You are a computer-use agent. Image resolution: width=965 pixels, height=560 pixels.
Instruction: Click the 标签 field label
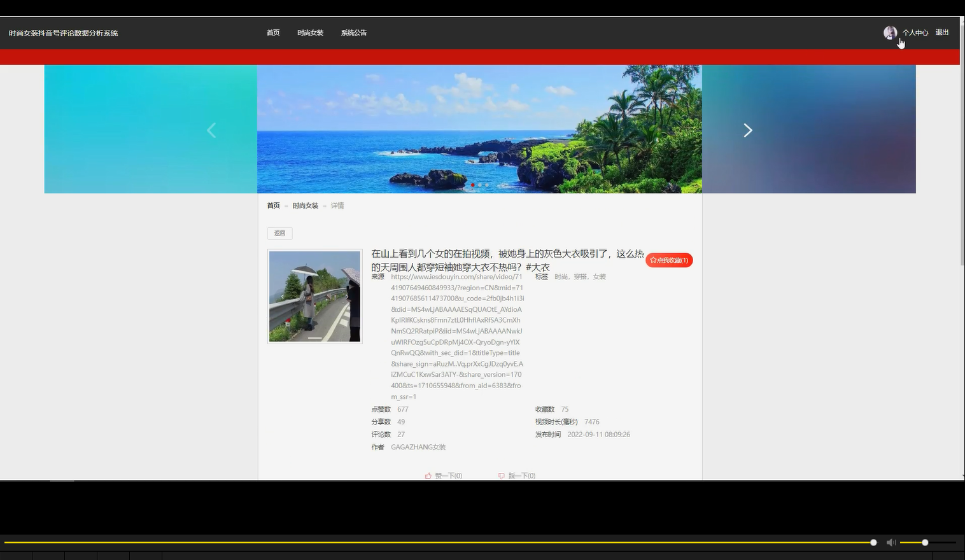[542, 277]
